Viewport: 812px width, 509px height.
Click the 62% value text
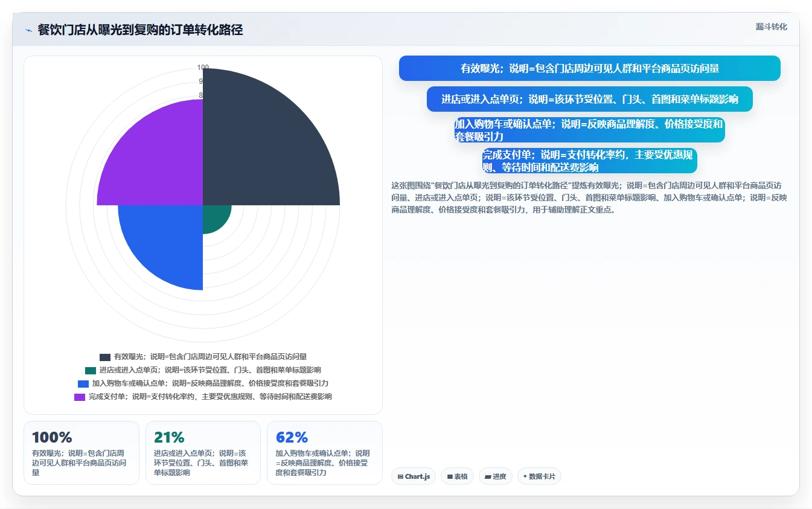click(x=292, y=437)
